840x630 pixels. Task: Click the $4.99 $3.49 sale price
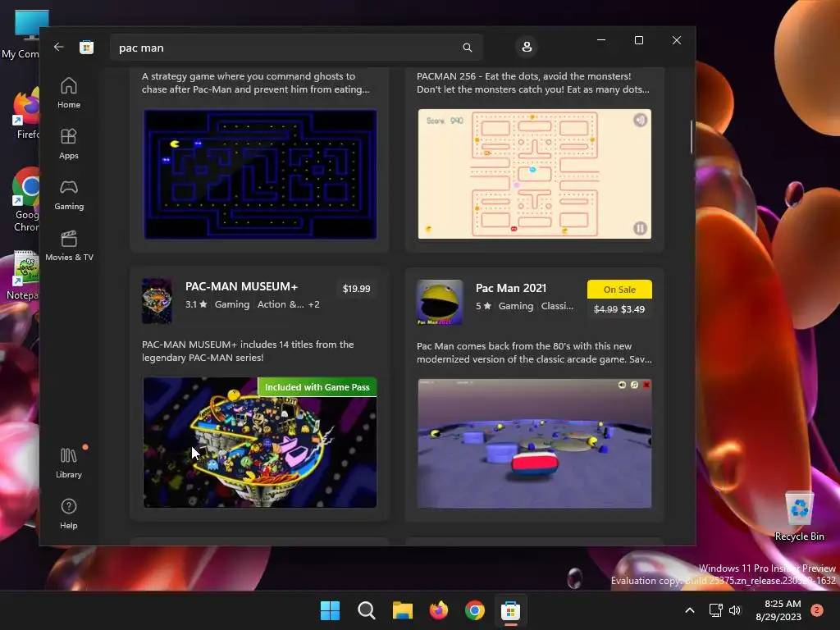(x=619, y=309)
